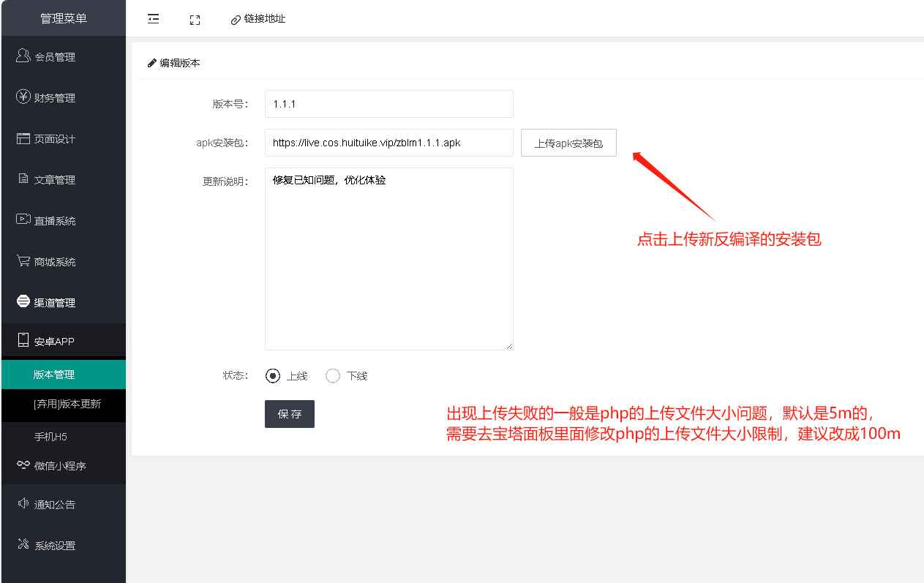Click the 状态 label
Viewport: 924px width, 583px height.
(235, 376)
